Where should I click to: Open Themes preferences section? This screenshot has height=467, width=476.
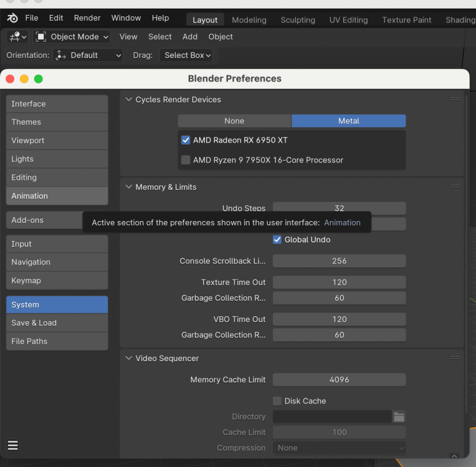[x=57, y=122]
